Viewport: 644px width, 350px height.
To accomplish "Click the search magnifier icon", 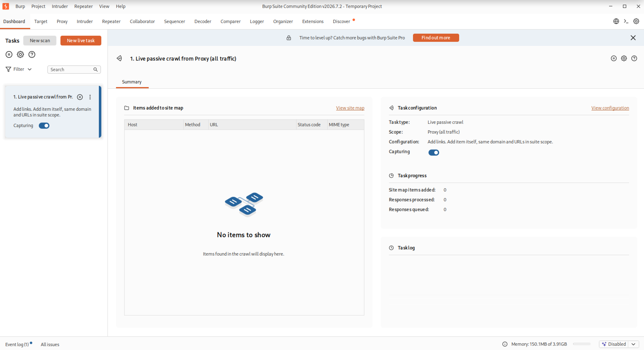I will (96, 69).
